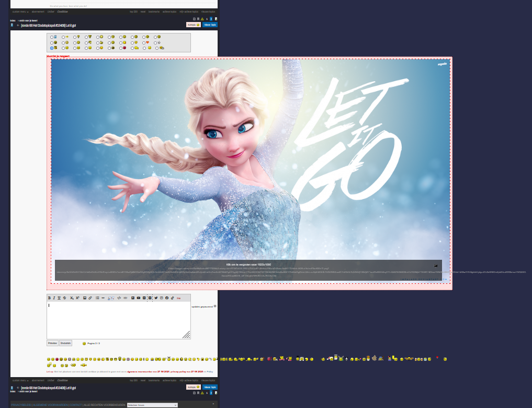Image resolution: width=532 pixels, height=408 pixels.
Task: Click the Preview button below the editor
Action: point(53,343)
